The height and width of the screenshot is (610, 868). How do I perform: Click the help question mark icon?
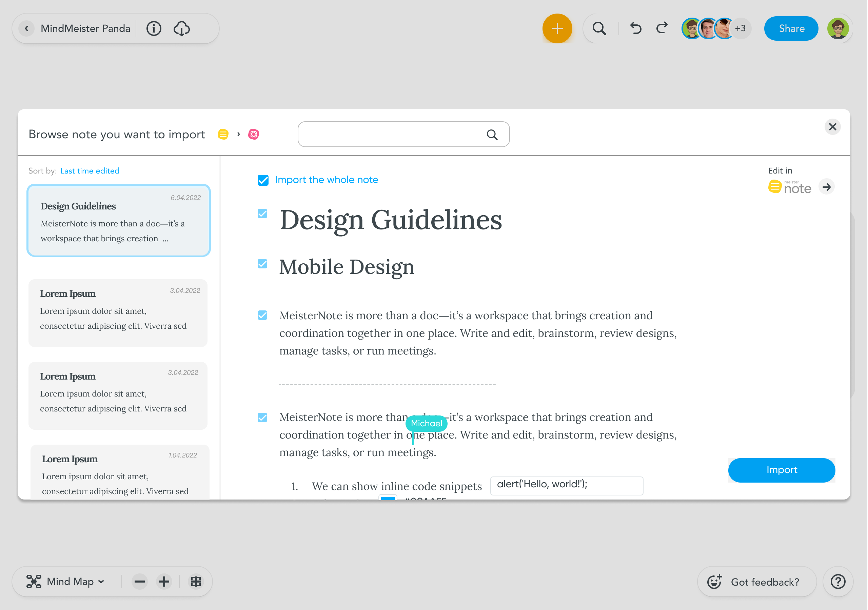coord(838,581)
